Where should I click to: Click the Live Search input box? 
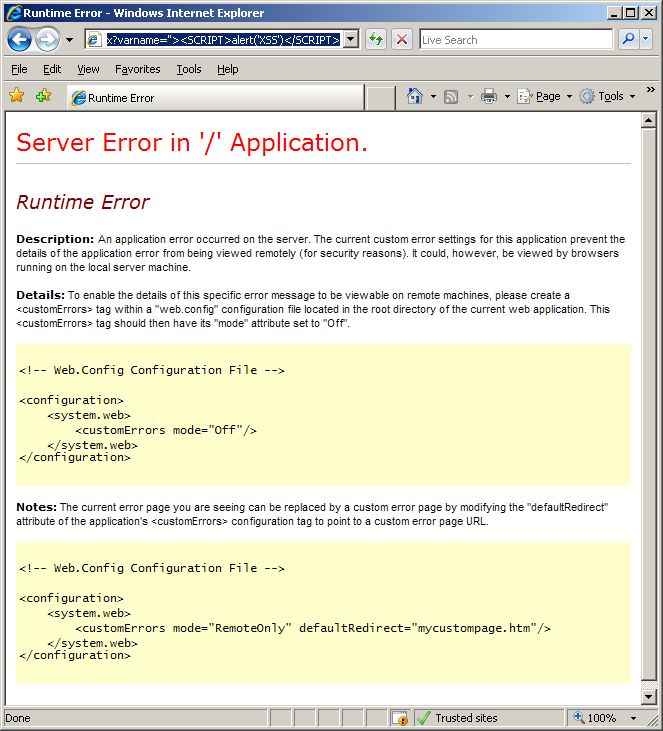[516, 40]
